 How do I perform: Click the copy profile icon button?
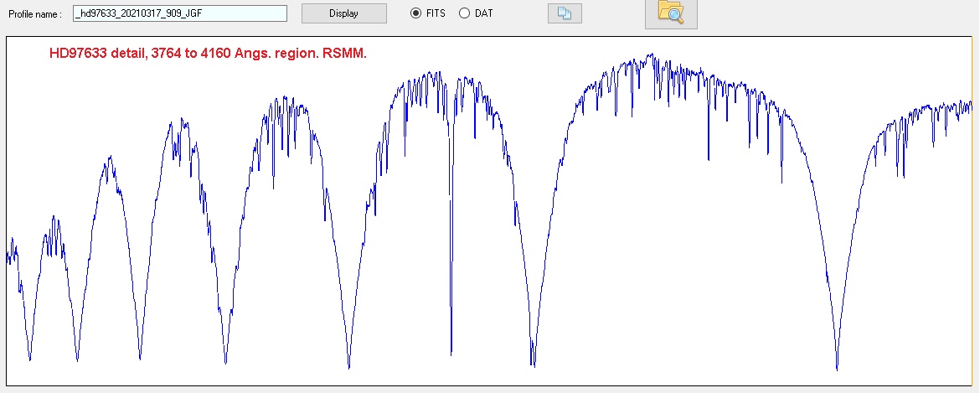[x=564, y=14]
